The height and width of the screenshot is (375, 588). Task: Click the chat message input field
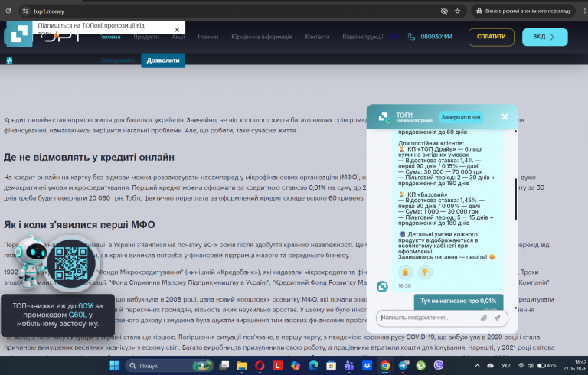tap(429, 318)
